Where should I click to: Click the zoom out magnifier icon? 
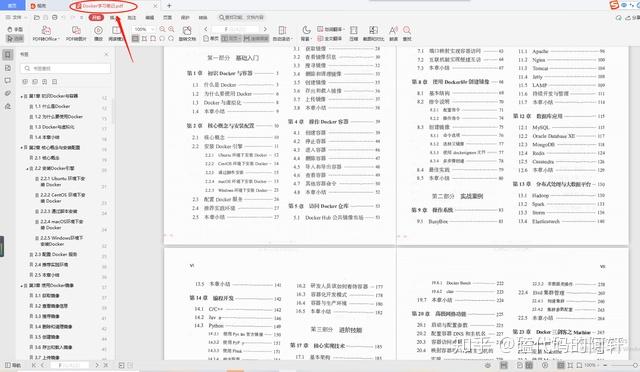click(162, 29)
